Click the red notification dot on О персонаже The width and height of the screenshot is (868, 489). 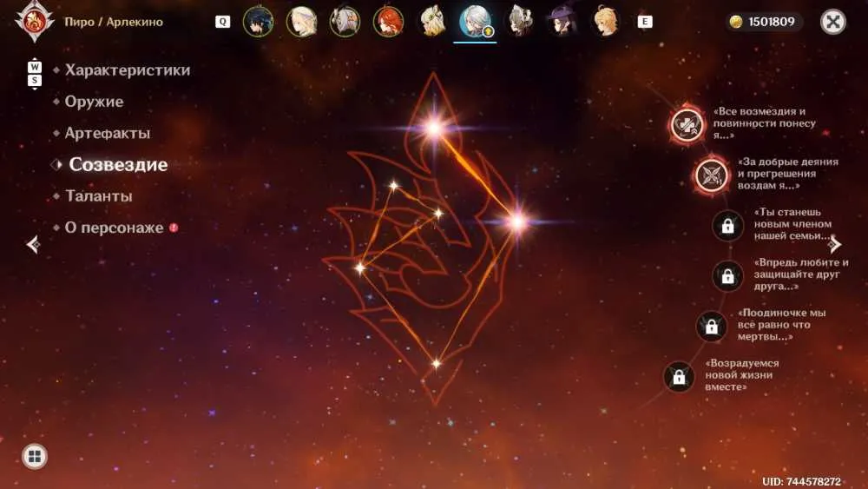point(174,228)
